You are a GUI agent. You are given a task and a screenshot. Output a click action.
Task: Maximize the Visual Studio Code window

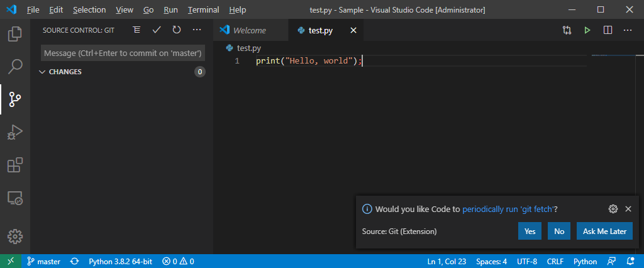coord(601,9)
